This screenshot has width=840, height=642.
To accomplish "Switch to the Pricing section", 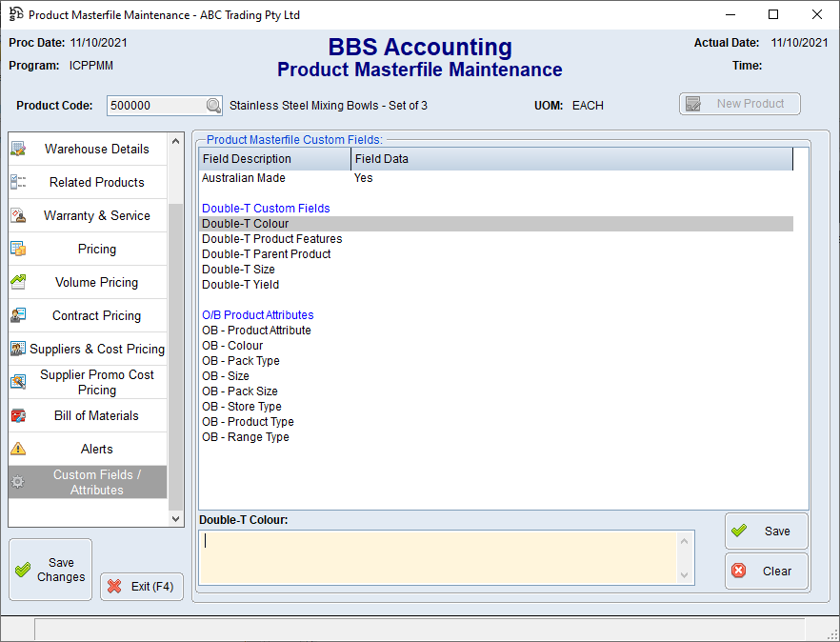I will click(96, 249).
